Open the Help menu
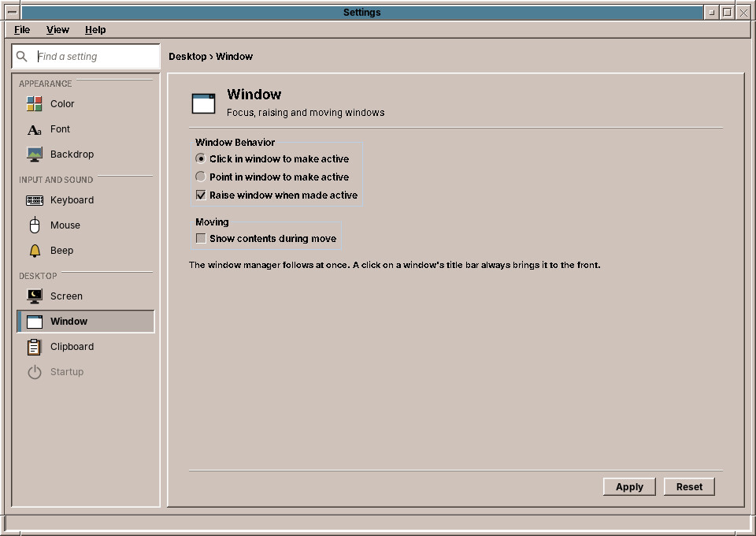Screen dimensions: 756x536 pos(95,30)
